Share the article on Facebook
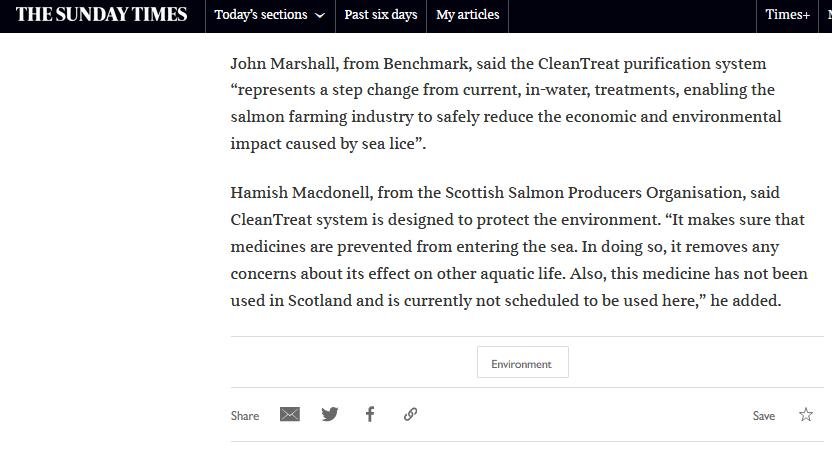 click(x=370, y=414)
